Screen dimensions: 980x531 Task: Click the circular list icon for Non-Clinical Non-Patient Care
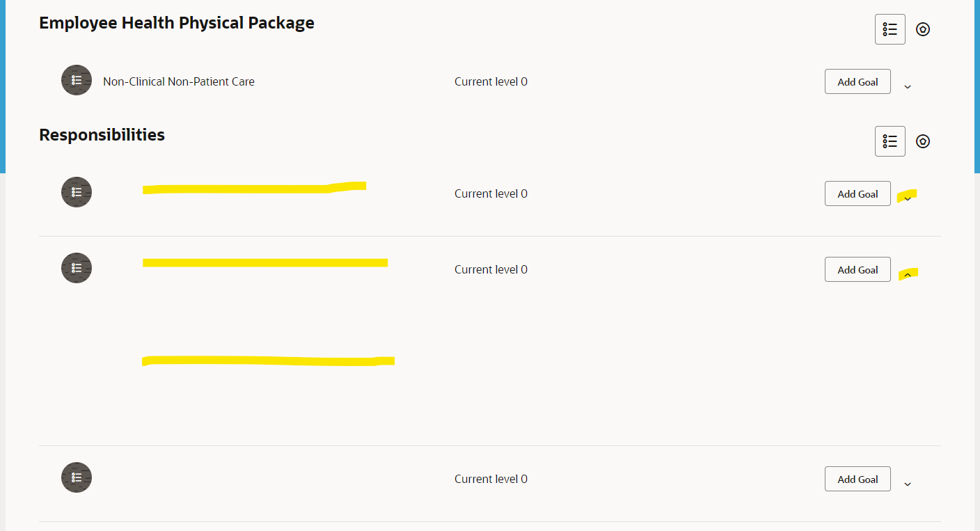tap(76, 80)
